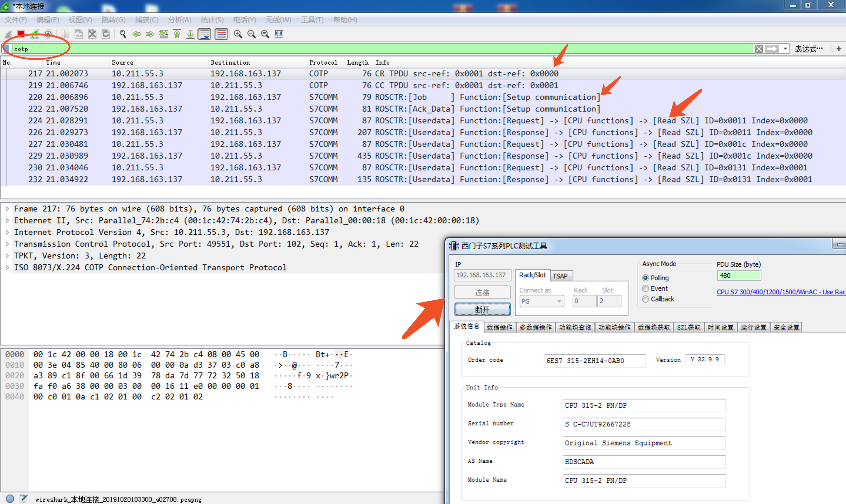Image resolution: width=846 pixels, height=504 pixels.
Task: Click the PDU Size input field
Action: coord(739,275)
